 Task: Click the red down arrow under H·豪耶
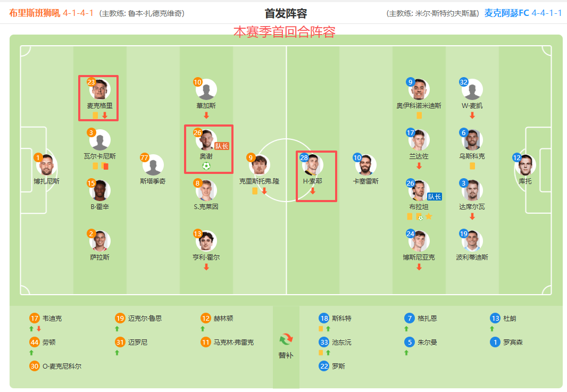313,191
